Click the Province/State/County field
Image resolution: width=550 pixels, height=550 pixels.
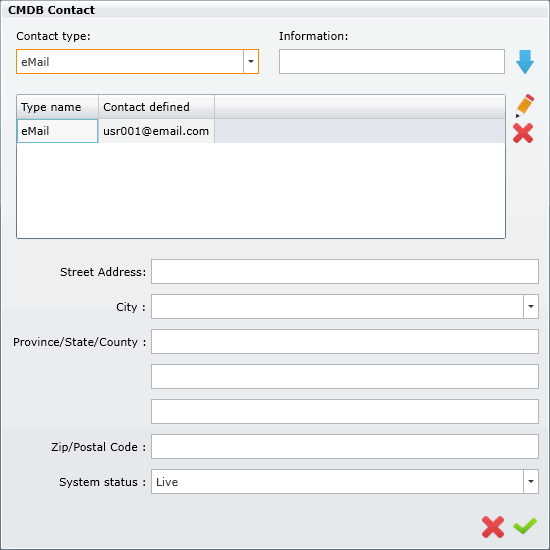point(345,341)
